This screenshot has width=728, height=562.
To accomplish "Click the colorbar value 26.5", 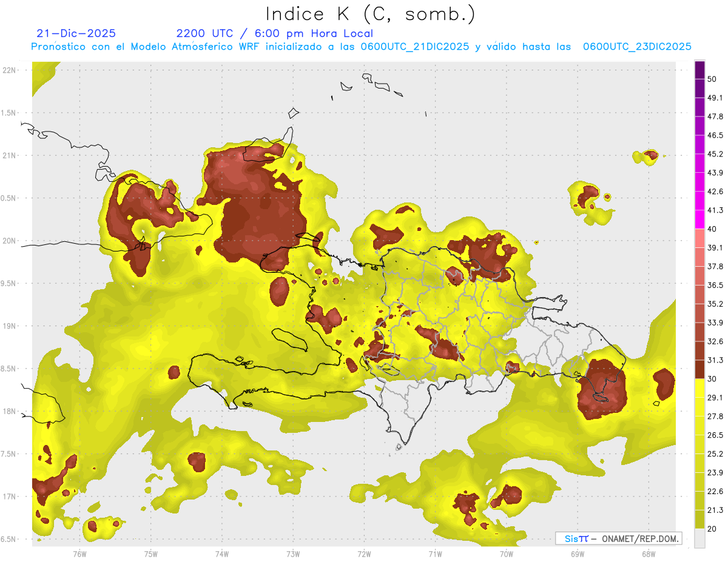I will (715, 435).
